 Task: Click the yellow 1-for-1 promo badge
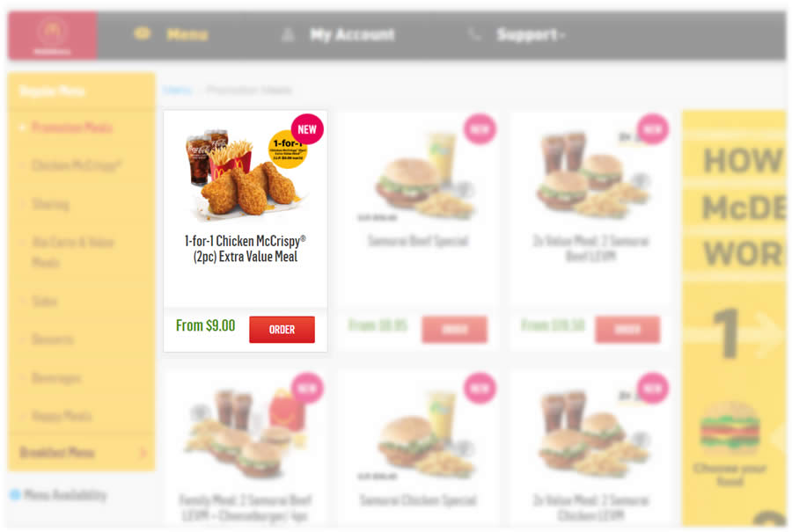point(288,149)
